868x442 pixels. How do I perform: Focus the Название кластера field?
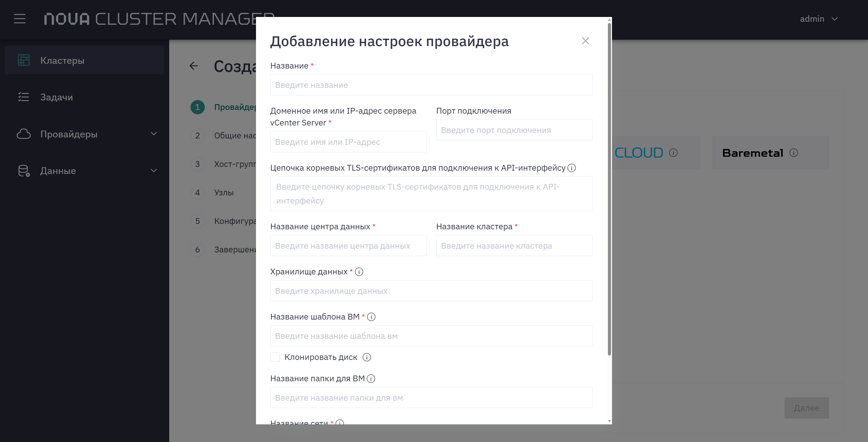click(514, 246)
